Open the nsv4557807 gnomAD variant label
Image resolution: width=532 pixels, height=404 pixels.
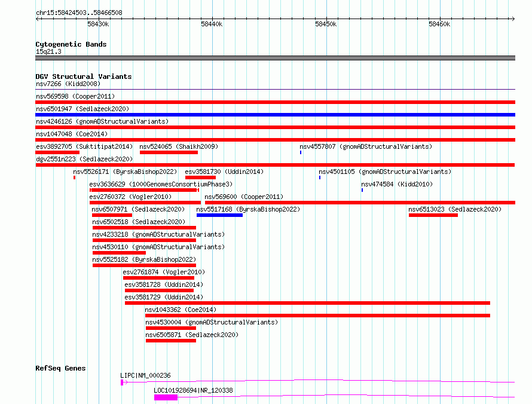[366, 146]
